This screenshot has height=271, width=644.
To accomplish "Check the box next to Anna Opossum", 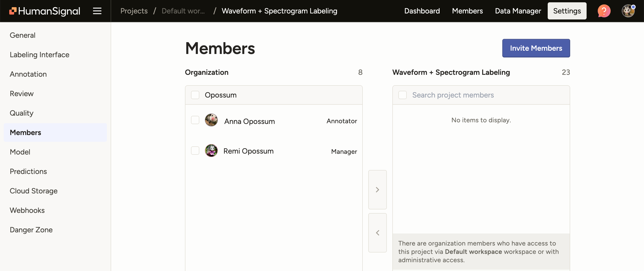I will 195,120.
